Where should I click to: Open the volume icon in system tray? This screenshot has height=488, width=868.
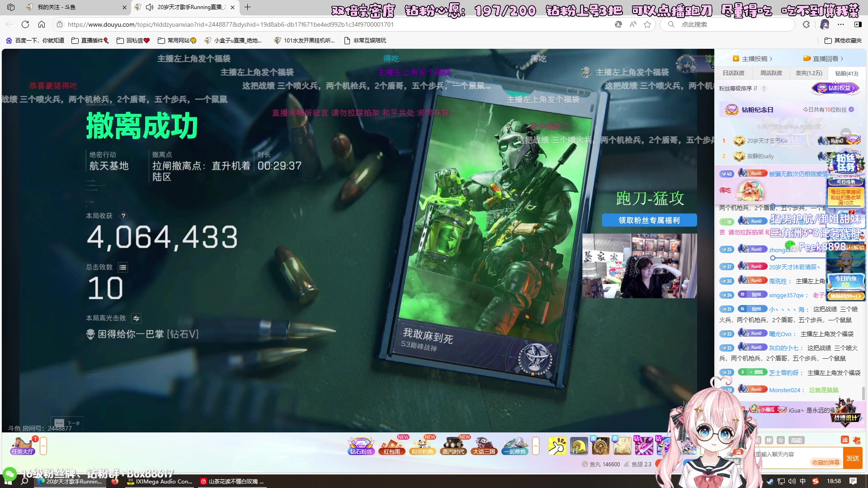click(792, 481)
